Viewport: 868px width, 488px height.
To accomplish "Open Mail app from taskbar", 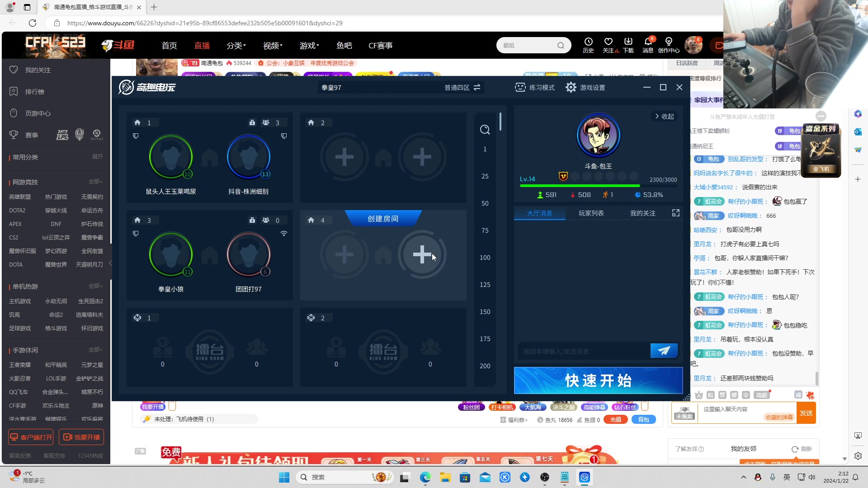I will 485,477.
